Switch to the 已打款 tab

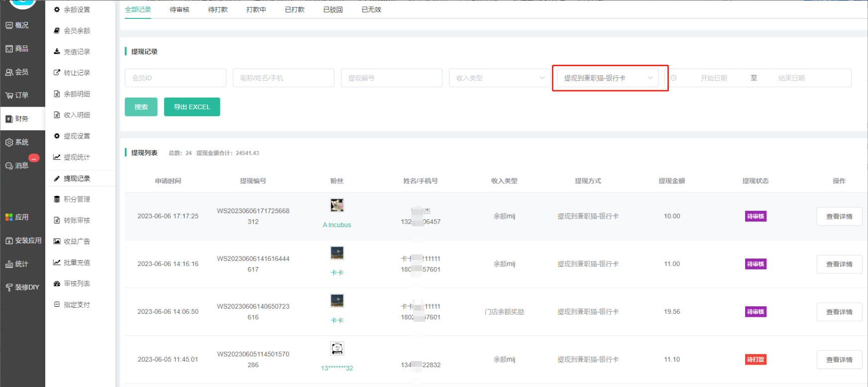pos(294,9)
